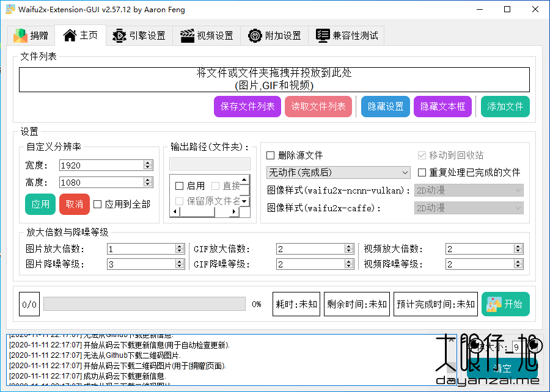
Task: Click 读取文件列表 button
Action: click(x=318, y=106)
